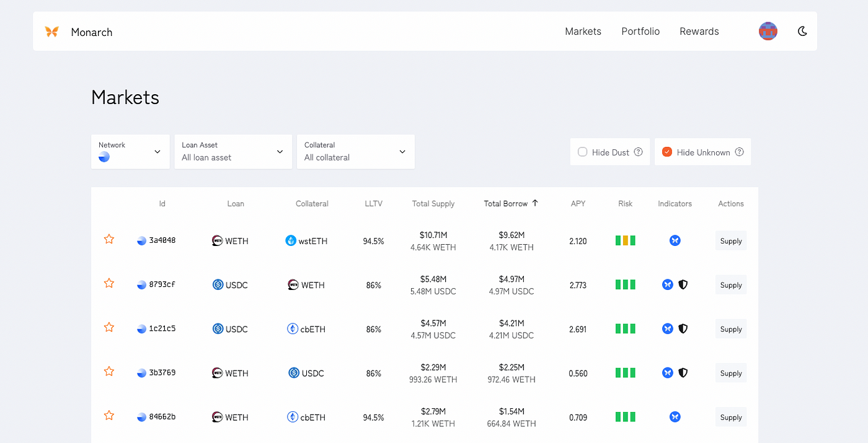Viewport: 868px width, 443px height.
Task: Enable the Hide Dust checkbox
Action: (x=582, y=152)
